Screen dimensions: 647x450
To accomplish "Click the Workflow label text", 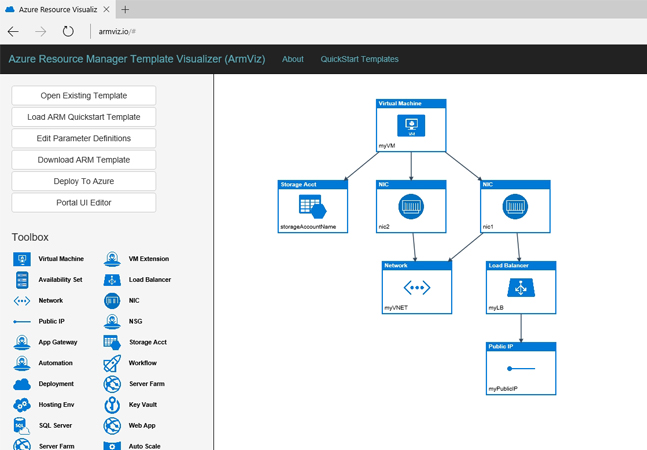I will pos(143,363).
